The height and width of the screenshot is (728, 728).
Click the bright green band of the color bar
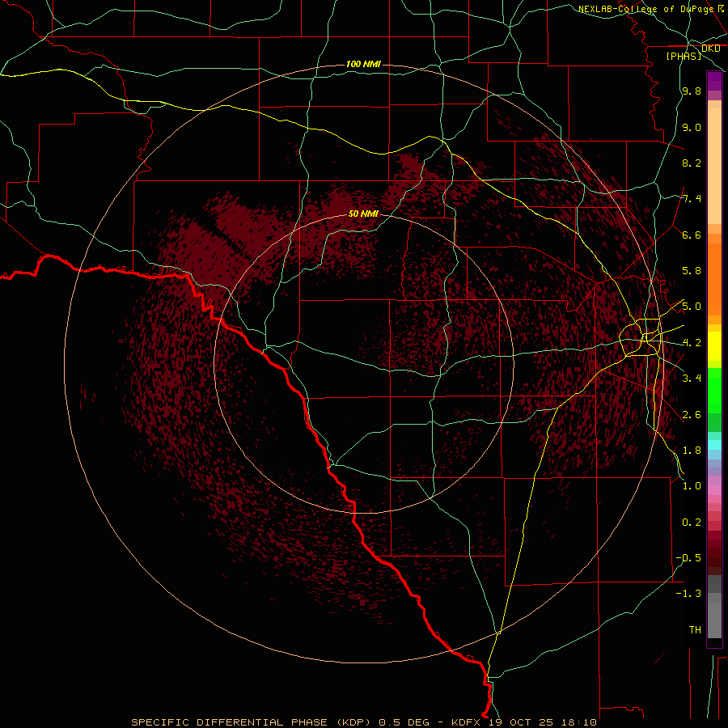point(714,391)
